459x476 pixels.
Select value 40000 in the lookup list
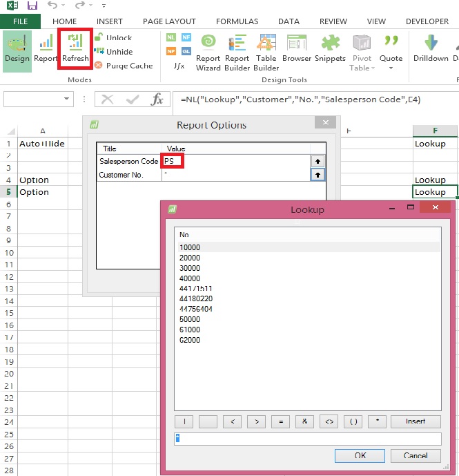coord(190,278)
